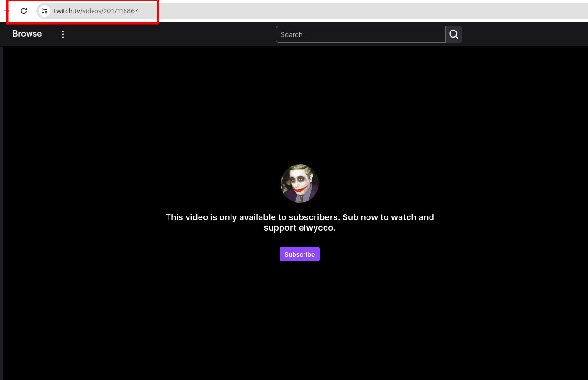Open the three-dot more options menu
The height and width of the screenshot is (380, 588).
point(63,34)
